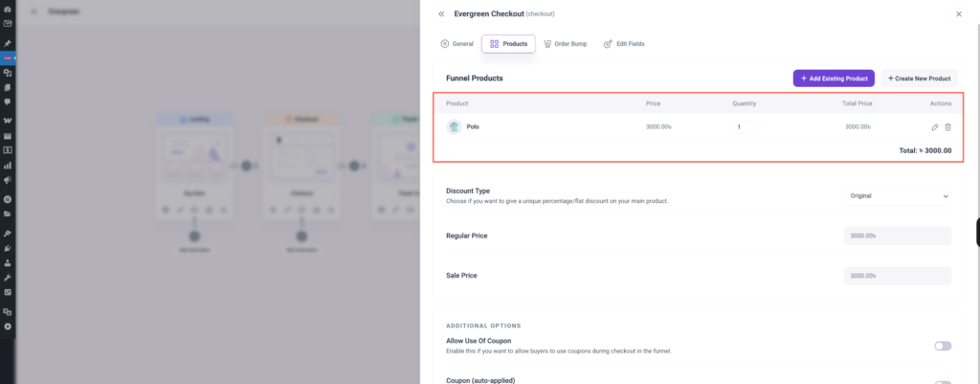
Task: Click the Actions column header
Action: (x=941, y=103)
